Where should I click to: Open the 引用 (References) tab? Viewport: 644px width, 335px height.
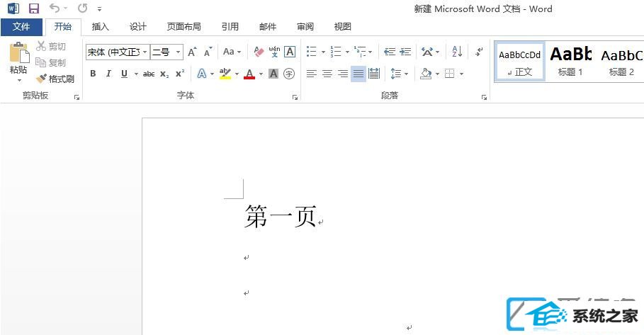[230, 27]
